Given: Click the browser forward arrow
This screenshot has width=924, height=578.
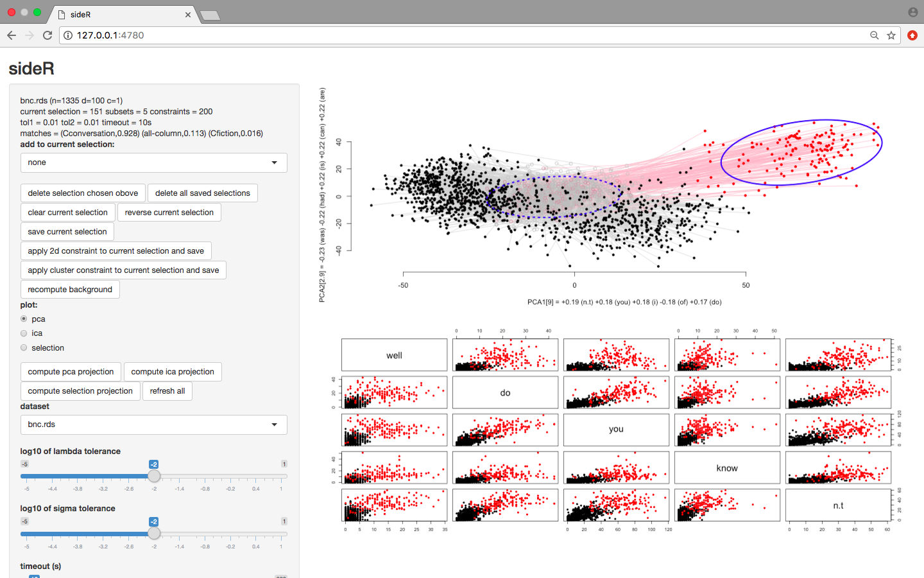Looking at the screenshot, I should [30, 35].
